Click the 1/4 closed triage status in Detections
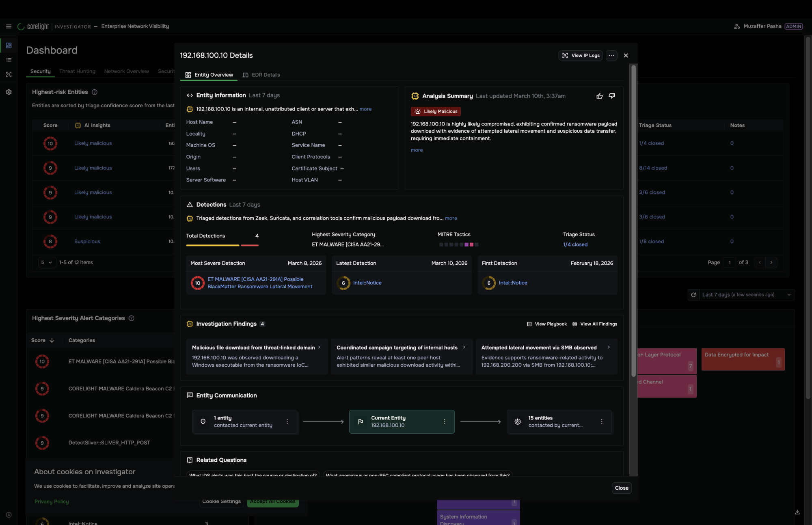The height and width of the screenshot is (525, 812). click(575, 244)
